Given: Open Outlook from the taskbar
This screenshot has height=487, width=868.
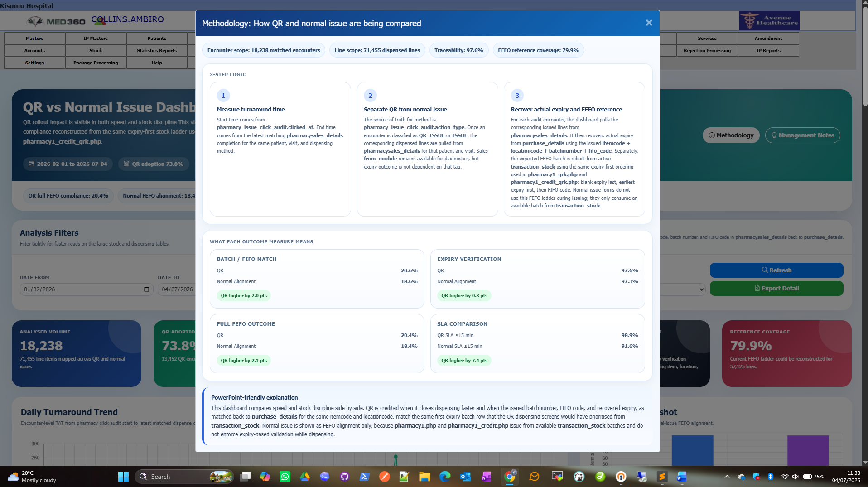Looking at the screenshot, I should (x=465, y=477).
